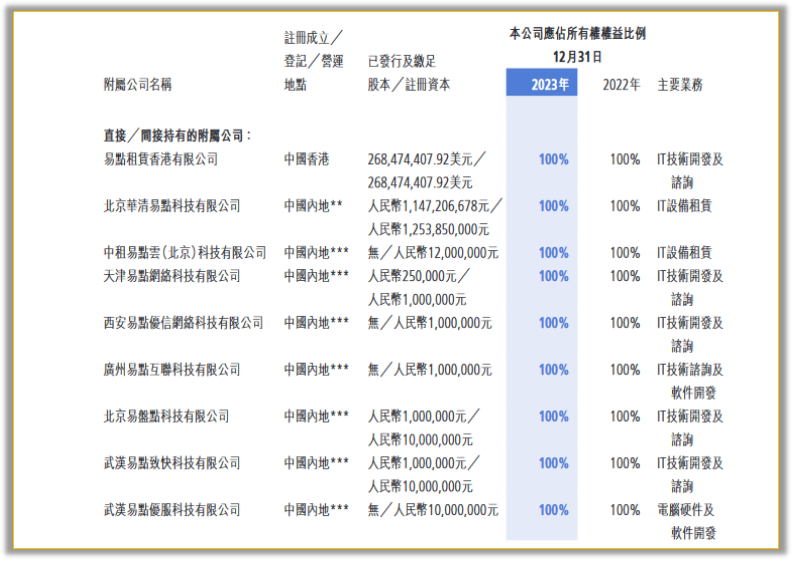Viewport: 793px width, 561px height.
Task: Click '中國內地***' in the 中租易點雲 row
Action: tap(316, 252)
